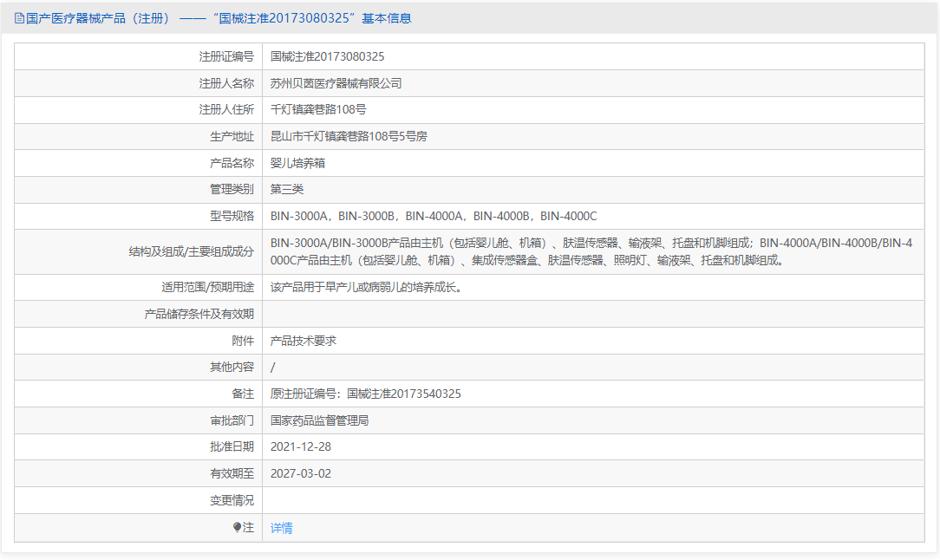Select 国家药品监督管理局 value
This screenshot has width=940, height=560.
click(319, 420)
